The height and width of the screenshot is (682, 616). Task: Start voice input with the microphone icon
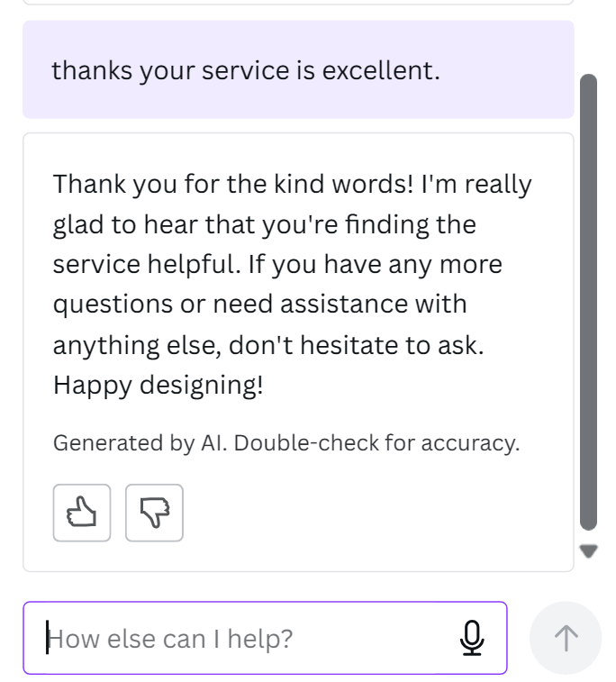[x=471, y=639]
